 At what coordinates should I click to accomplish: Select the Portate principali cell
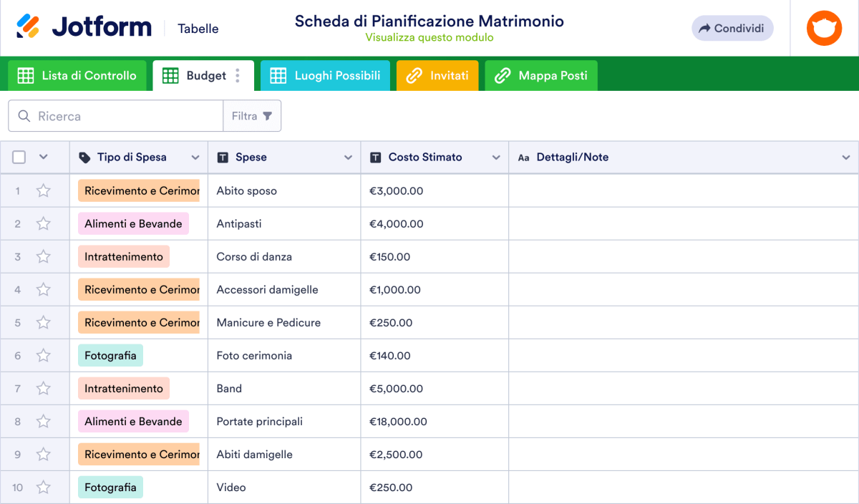click(284, 421)
